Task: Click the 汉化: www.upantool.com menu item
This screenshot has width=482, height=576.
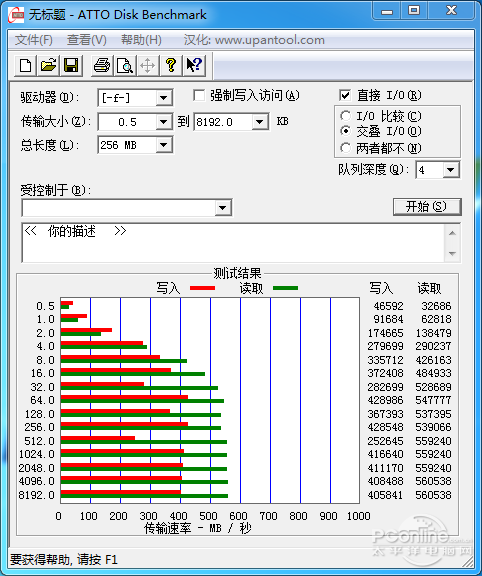Action: tap(254, 40)
